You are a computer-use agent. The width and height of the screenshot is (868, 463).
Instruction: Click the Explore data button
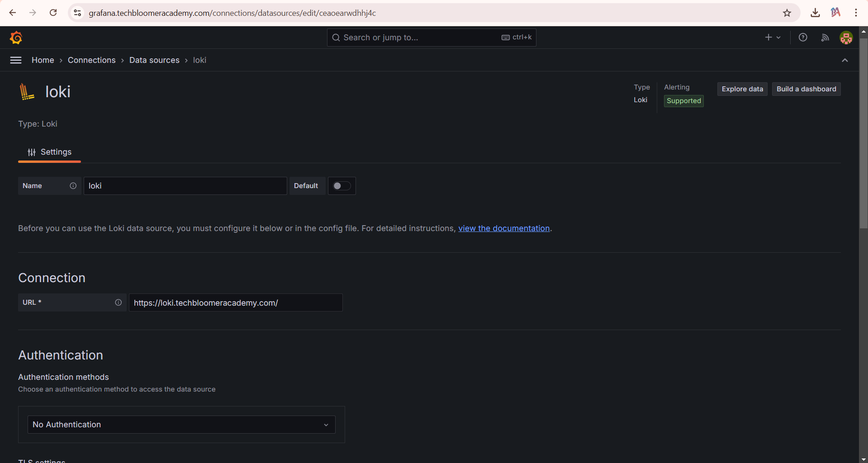[x=742, y=89]
